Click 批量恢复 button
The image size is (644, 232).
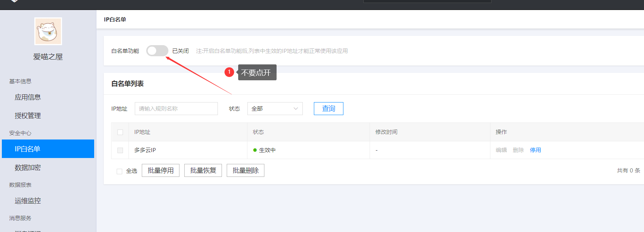(203, 171)
